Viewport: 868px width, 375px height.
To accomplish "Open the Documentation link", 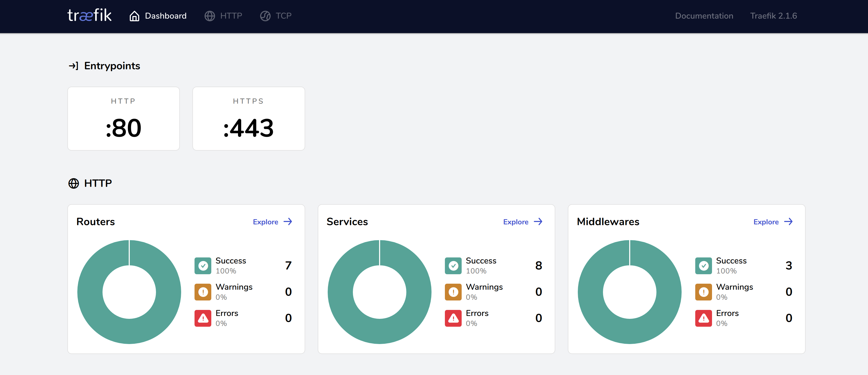I will [x=704, y=16].
